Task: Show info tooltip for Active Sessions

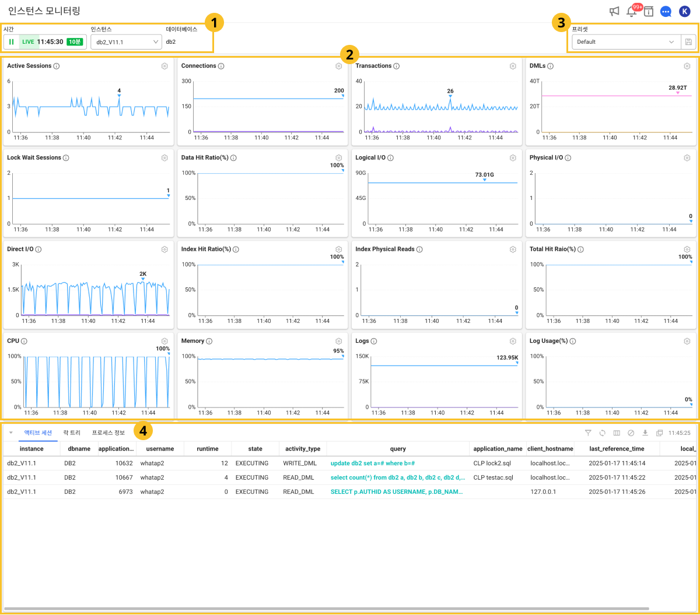Action: pyautogui.click(x=57, y=66)
